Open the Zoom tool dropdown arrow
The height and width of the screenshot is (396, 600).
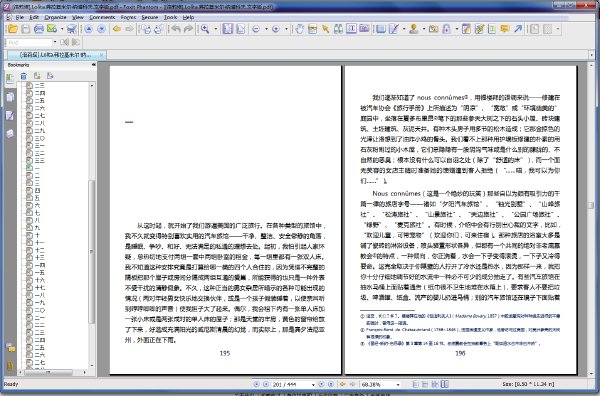coord(215,29)
